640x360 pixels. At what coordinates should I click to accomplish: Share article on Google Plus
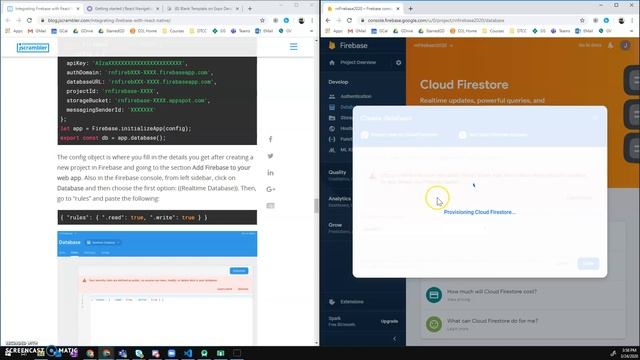(270, 189)
